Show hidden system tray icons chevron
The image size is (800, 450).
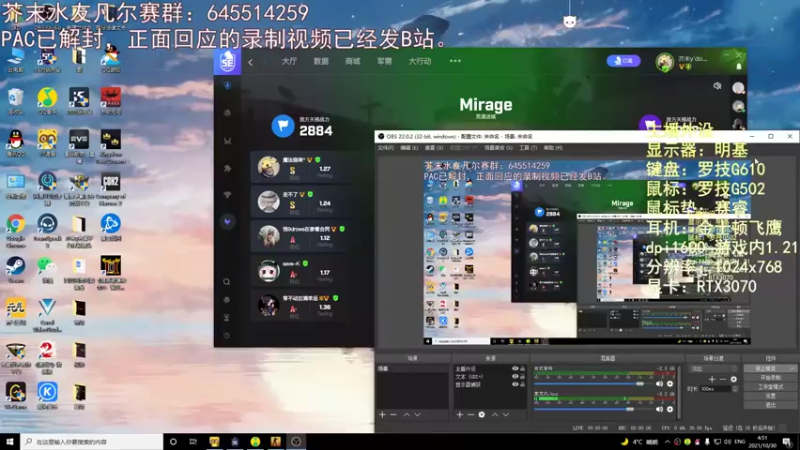pyautogui.click(x=667, y=442)
